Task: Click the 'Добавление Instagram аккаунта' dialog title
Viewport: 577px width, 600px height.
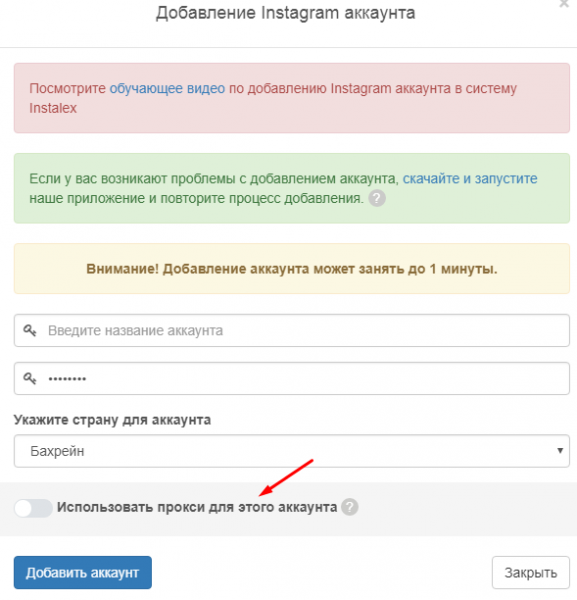Action: pyautogui.click(x=285, y=13)
